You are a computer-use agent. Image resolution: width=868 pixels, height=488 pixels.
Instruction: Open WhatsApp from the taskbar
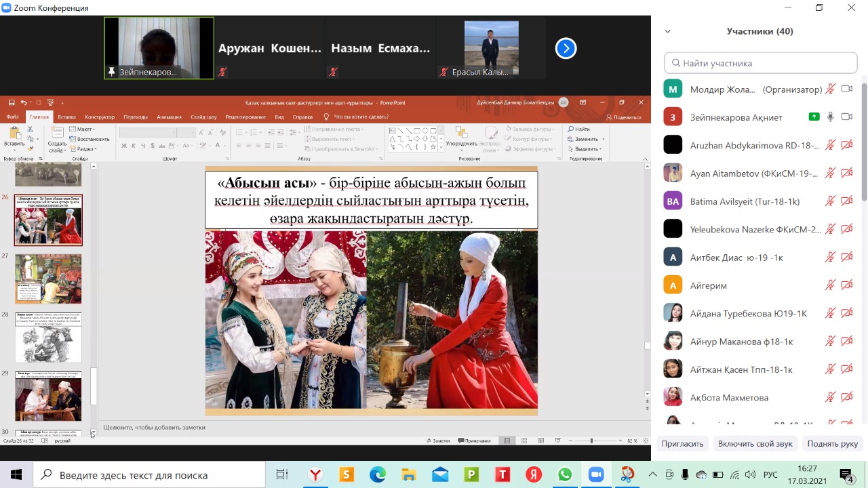coord(564,474)
